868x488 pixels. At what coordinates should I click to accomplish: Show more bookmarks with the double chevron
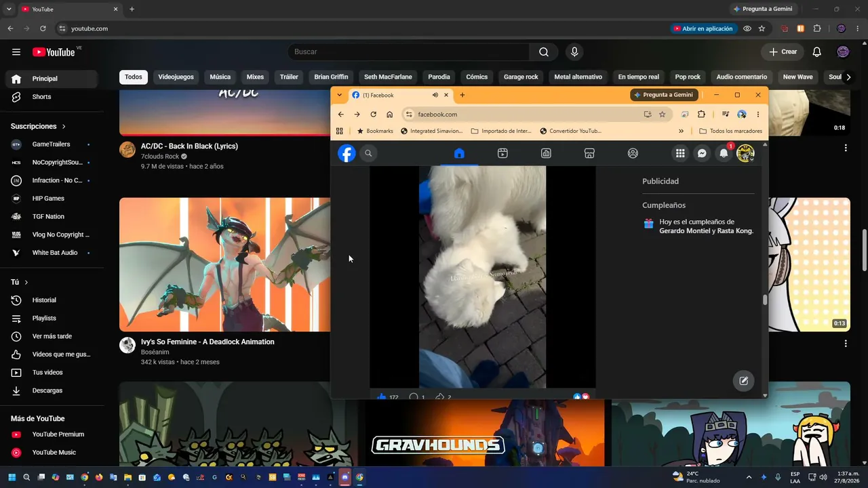pyautogui.click(x=681, y=131)
